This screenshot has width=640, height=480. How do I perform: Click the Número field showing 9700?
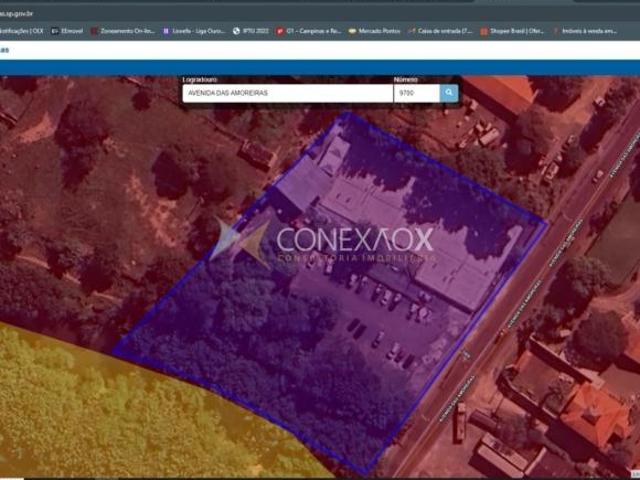coord(417,93)
